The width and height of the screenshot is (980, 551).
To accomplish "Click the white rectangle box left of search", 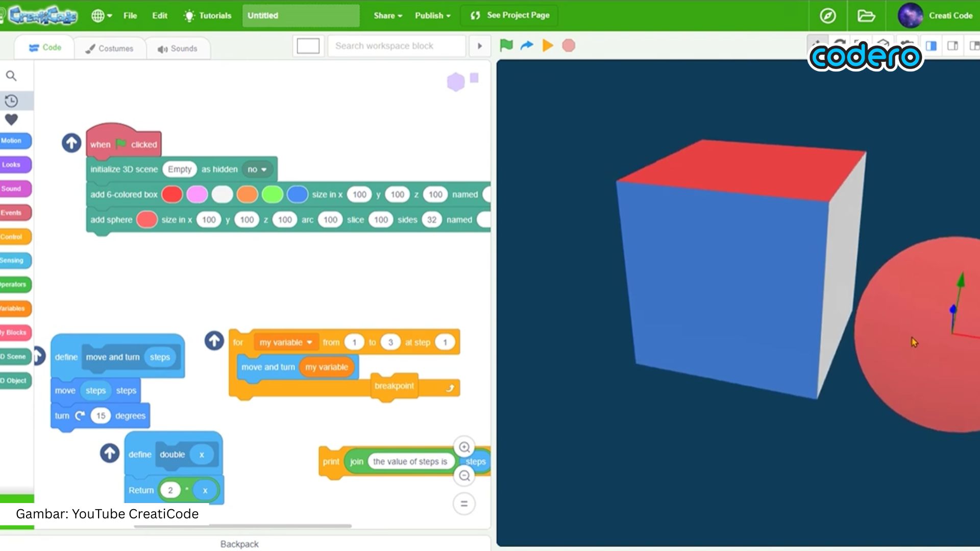I will (x=308, y=46).
